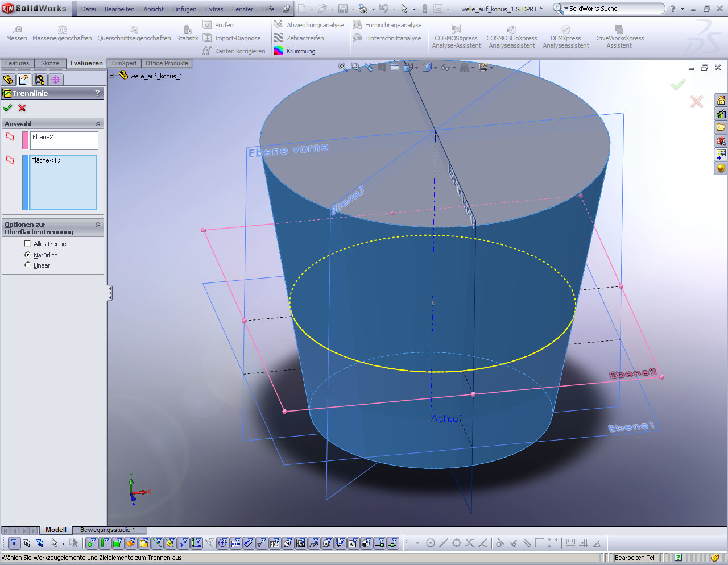The image size is (728, 565).
Task: Collapse the Auswahl section
Action: (98, 124)
